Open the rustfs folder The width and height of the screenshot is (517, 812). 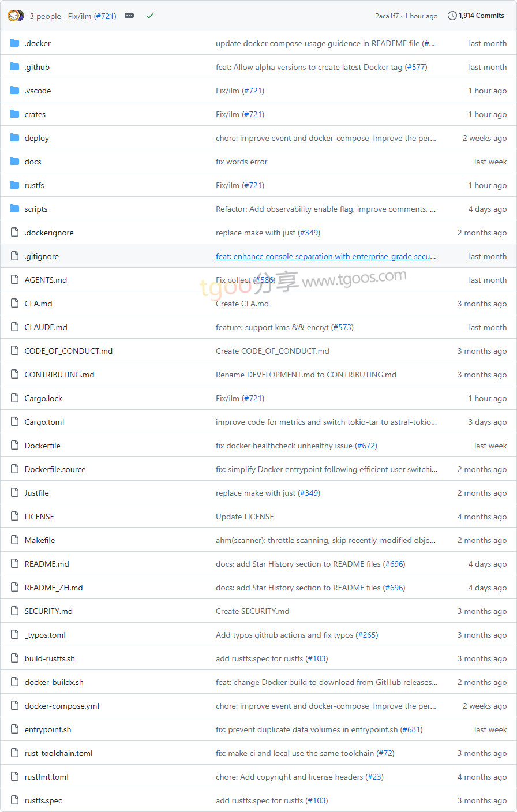click(x=34, y=185)
